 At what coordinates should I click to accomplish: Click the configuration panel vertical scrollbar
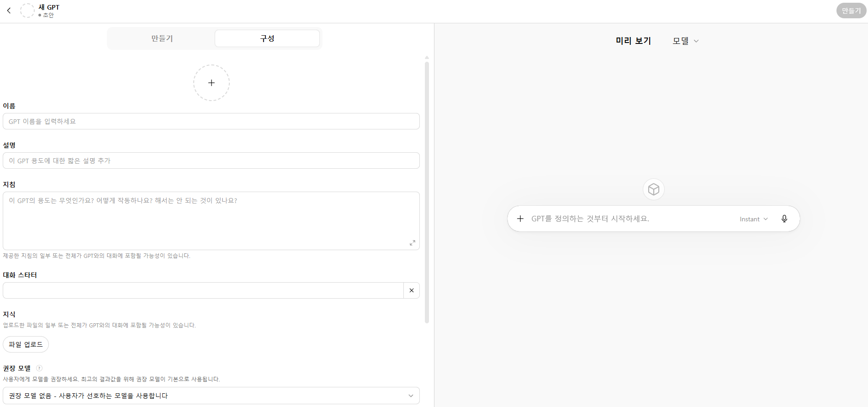(x=427, y=192)
